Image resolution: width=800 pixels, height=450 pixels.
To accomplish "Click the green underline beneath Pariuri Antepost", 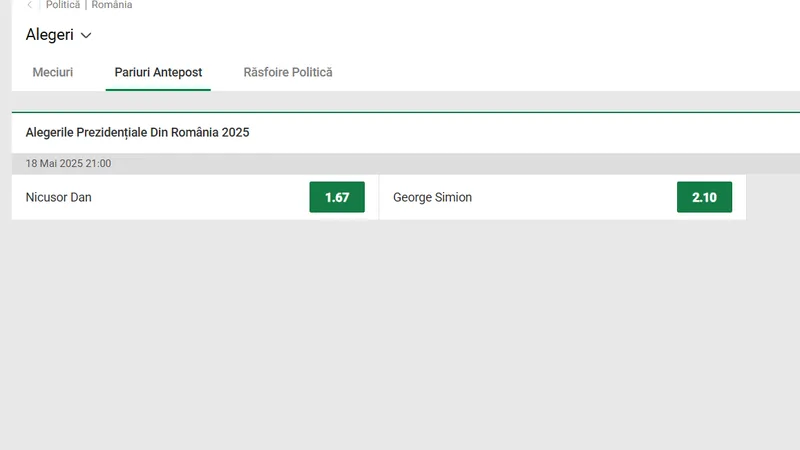I will click(158, 90).
